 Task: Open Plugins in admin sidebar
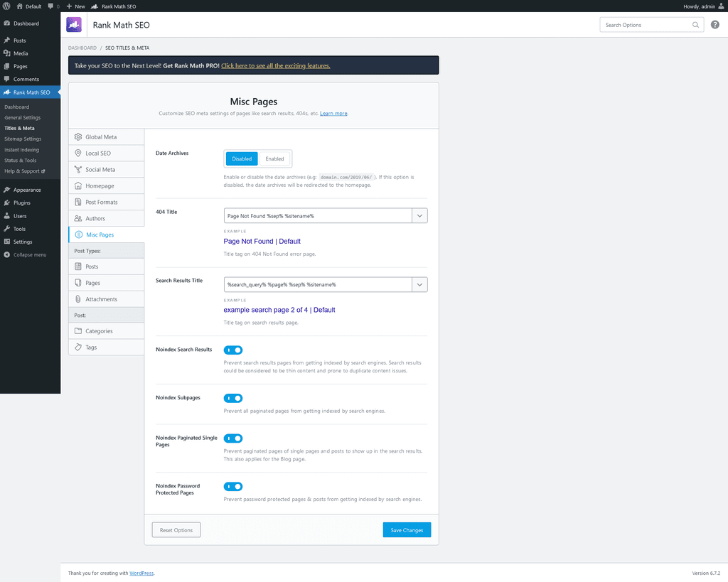[30, 203]
